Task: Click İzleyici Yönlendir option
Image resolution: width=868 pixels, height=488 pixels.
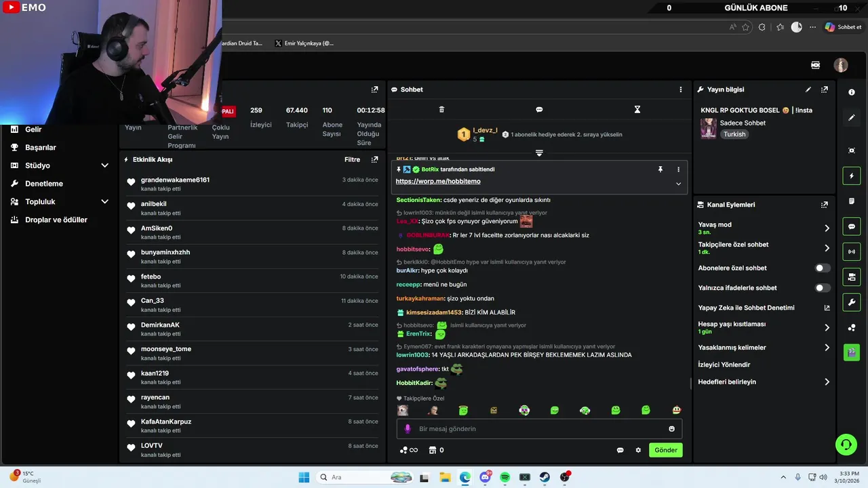Action: 724,365
